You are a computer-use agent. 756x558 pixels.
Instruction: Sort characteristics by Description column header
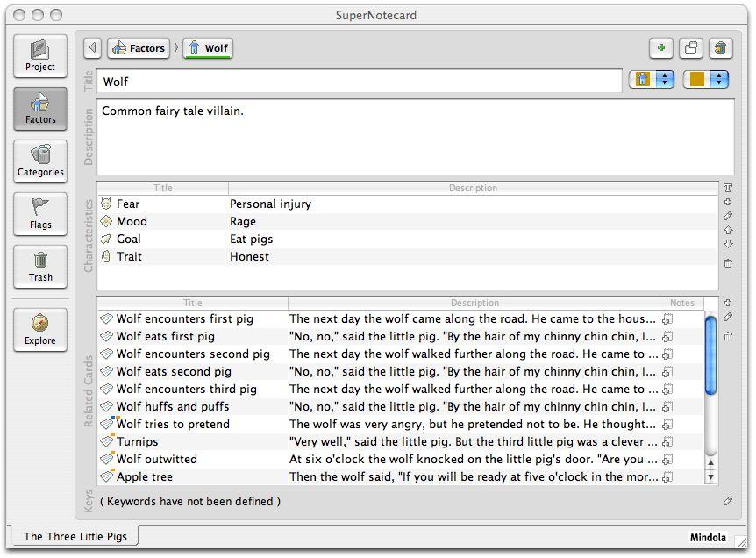(473, 188)
